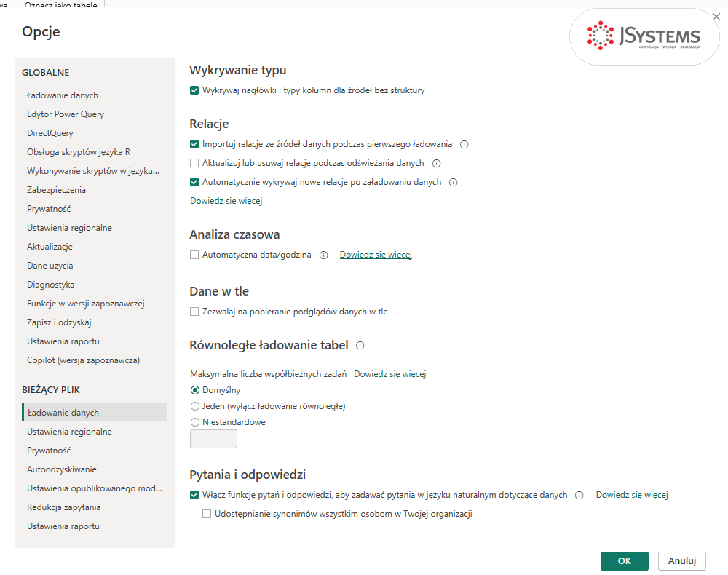Select Jeden (wyłącz ładowanie równoległe) option
The width and height of the screenshot is (728, 575).
point(195,406)
